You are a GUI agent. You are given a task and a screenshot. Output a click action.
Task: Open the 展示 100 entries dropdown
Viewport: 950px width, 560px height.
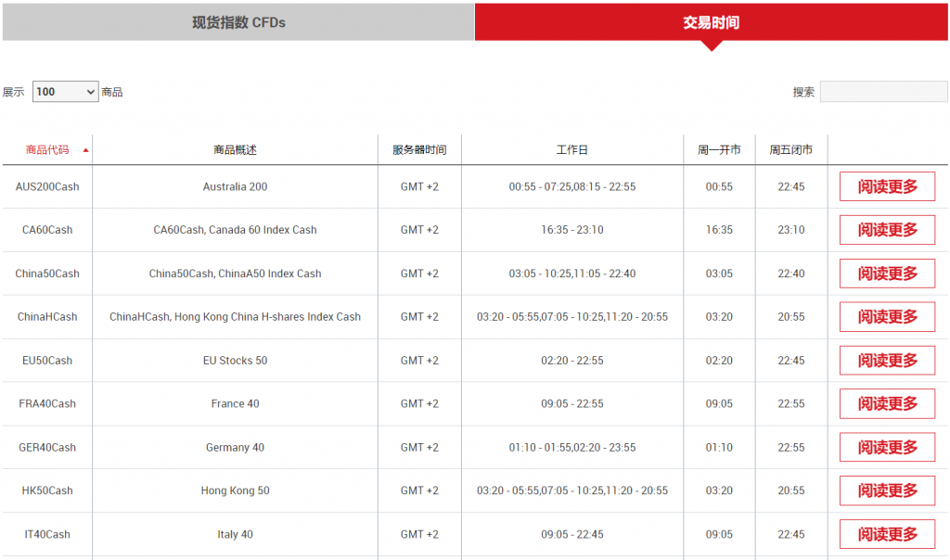[65, 92]
